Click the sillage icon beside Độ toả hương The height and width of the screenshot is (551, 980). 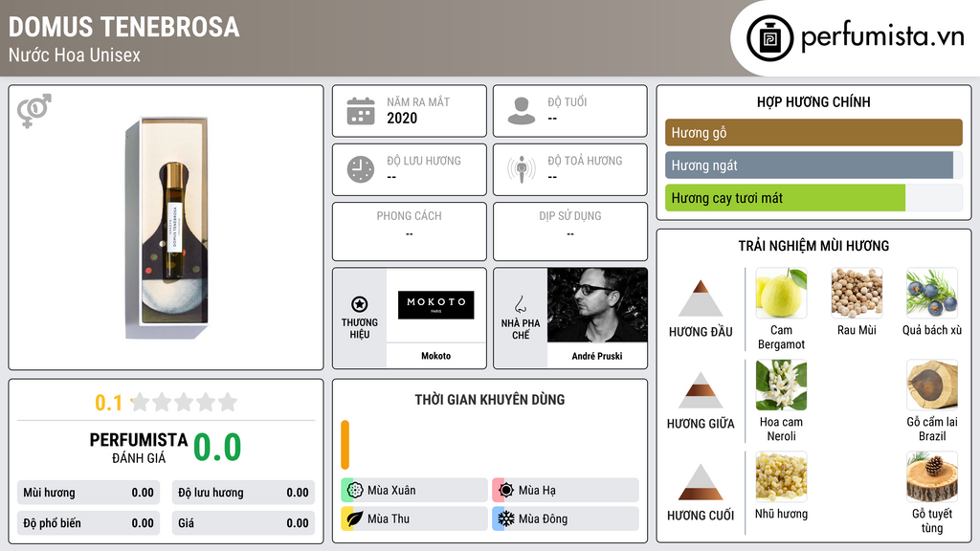click(x=522, y=169)
